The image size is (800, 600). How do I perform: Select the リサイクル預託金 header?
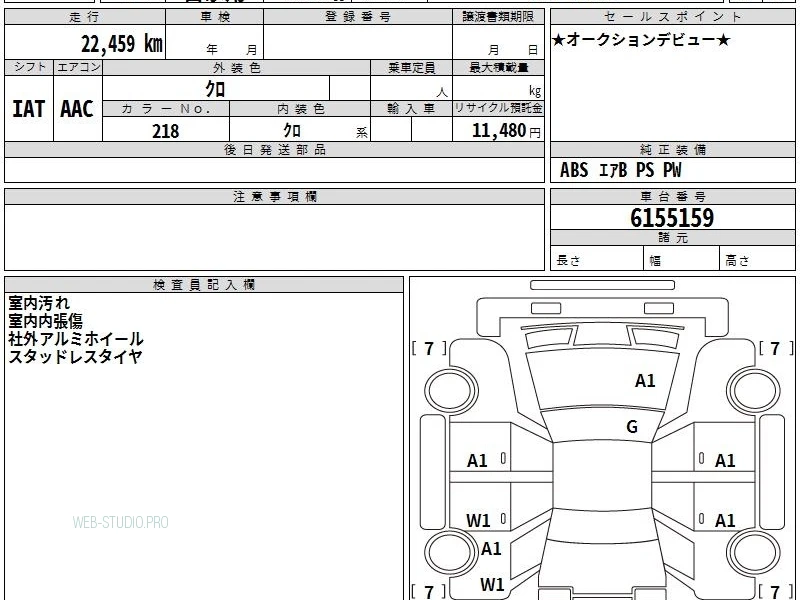tap(498, 108)
